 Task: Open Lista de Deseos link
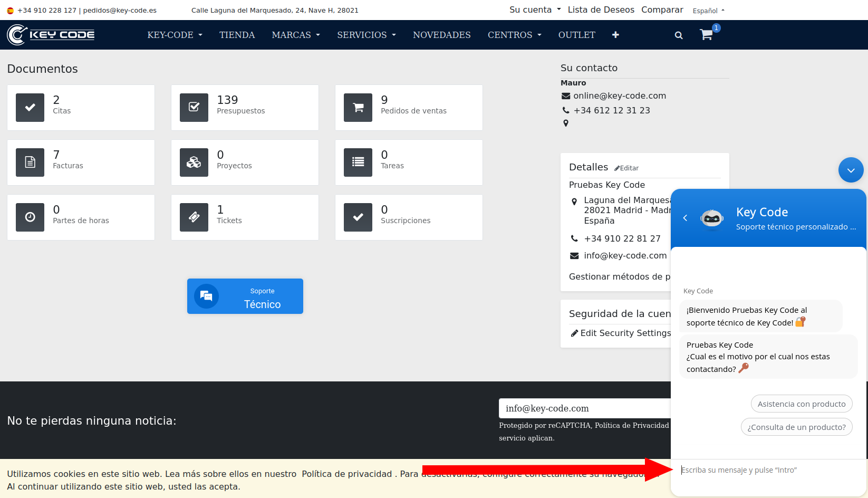601,10
